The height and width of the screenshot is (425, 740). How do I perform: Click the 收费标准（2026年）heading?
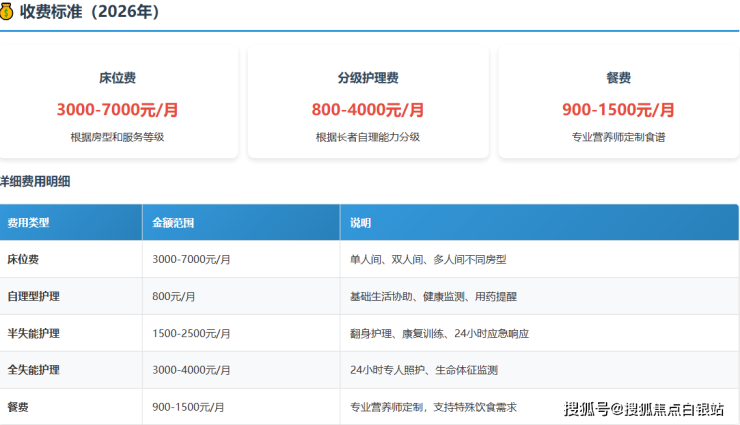88,12
